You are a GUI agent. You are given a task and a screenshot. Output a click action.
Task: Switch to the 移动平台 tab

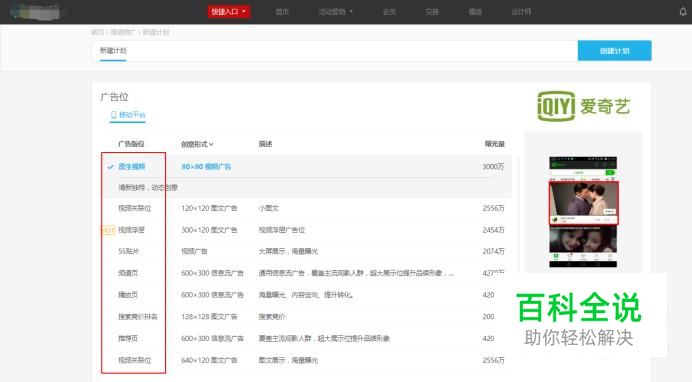(x=128, y=115)
